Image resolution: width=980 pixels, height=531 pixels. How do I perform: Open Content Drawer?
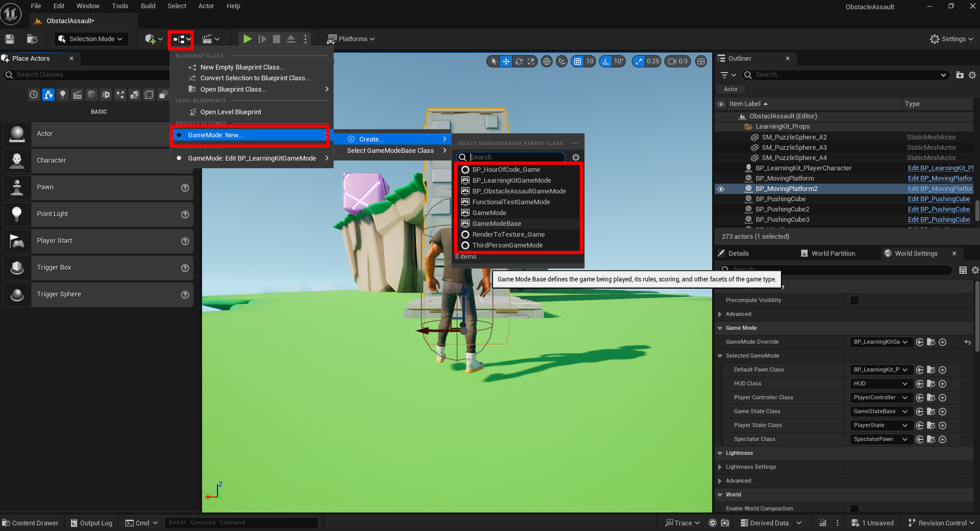pyautogui.click(x=31, y=523)
